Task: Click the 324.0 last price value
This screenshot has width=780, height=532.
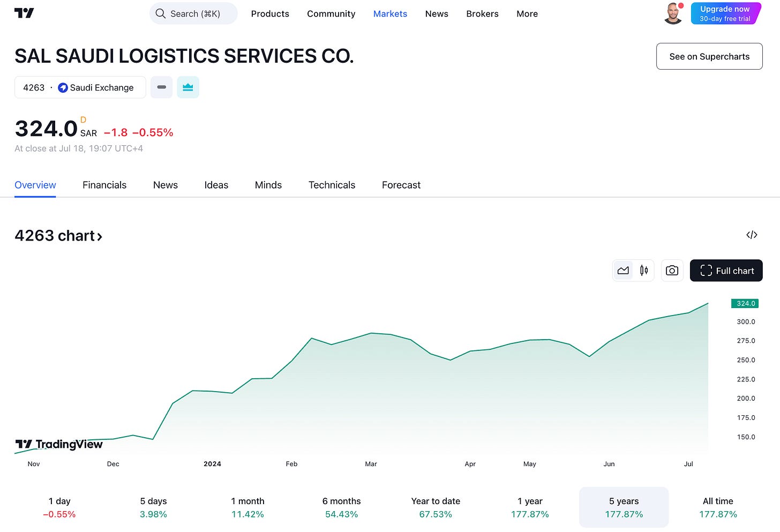Action: (46, 129)
